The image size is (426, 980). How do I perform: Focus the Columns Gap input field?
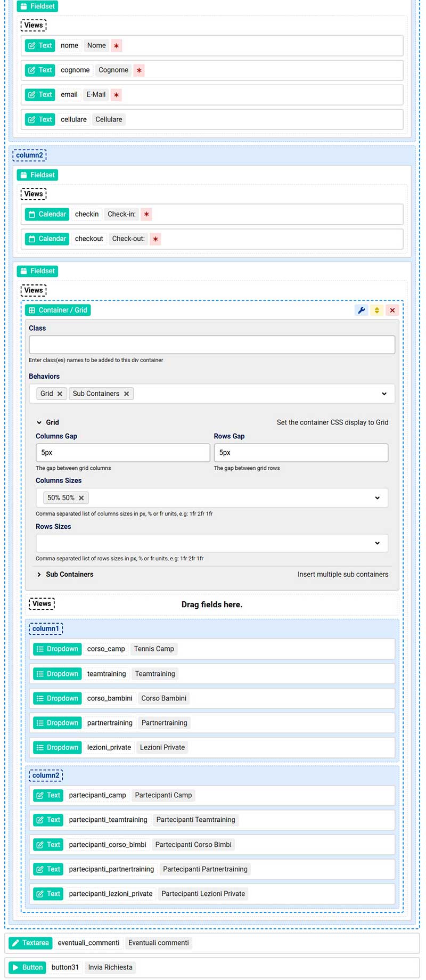click(x=122, y=453)
